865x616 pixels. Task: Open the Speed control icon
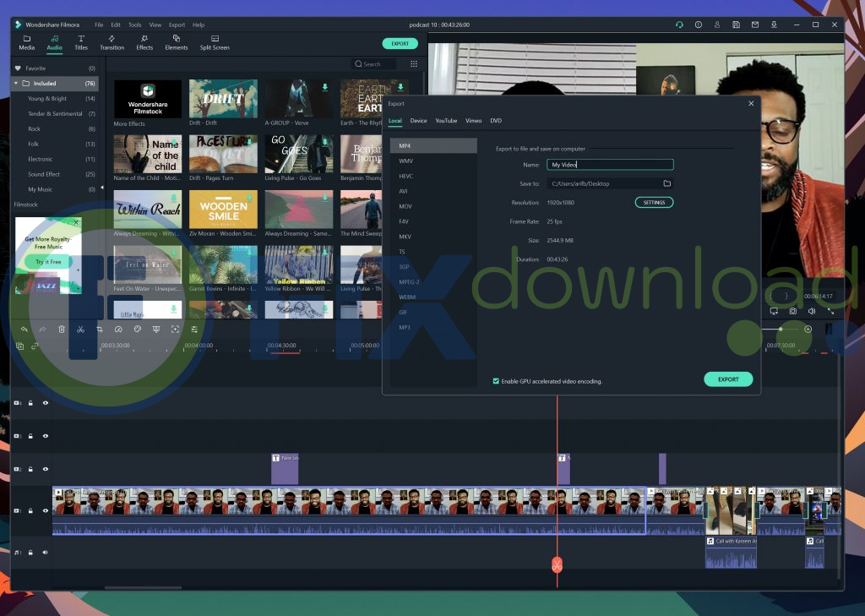click(118, 329)
